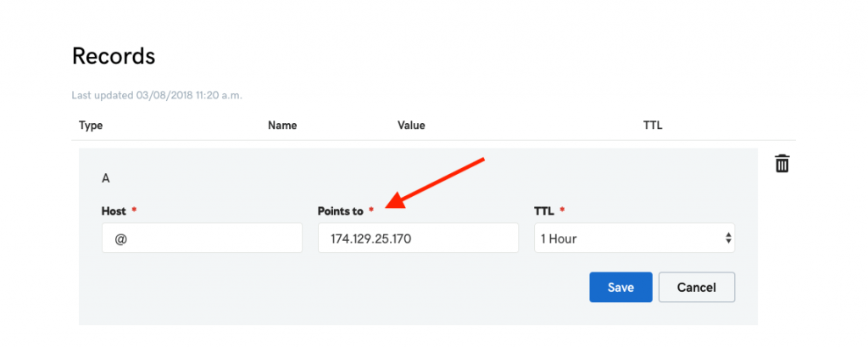This screenshot has height=348, width=868.
Task: Click the Value column header
Action: 411,126
